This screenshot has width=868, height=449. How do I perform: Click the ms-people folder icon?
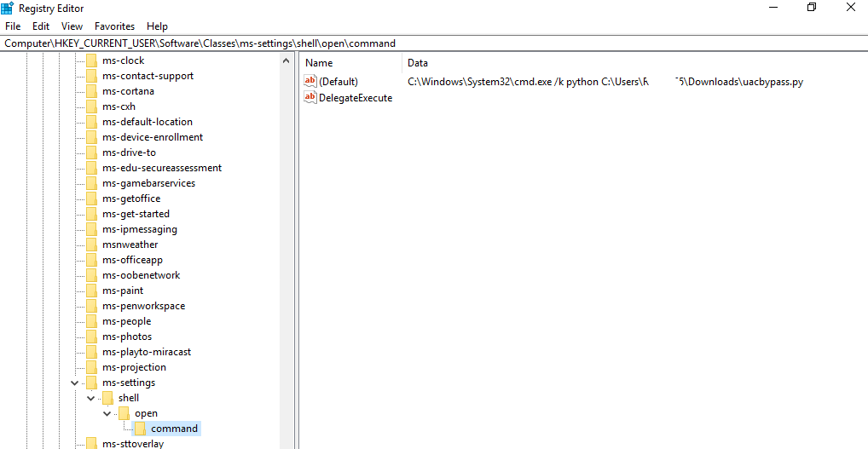pyautogui.click(x=91, y=322)
